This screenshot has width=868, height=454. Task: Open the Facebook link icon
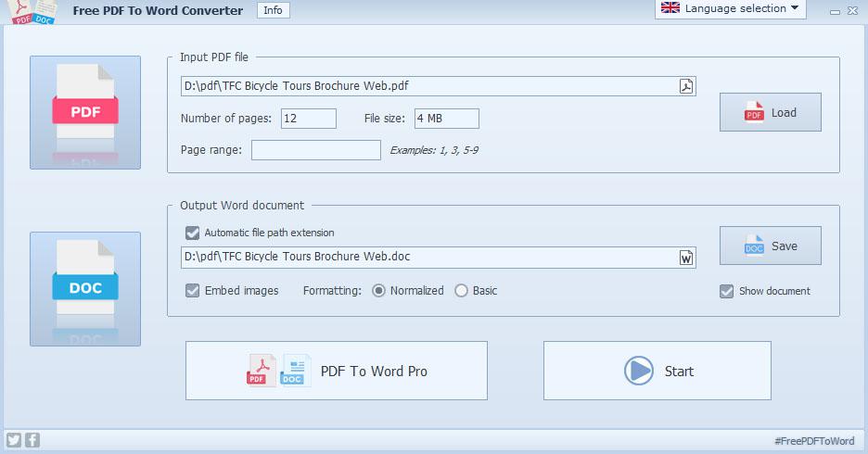(x=32, y=440)
